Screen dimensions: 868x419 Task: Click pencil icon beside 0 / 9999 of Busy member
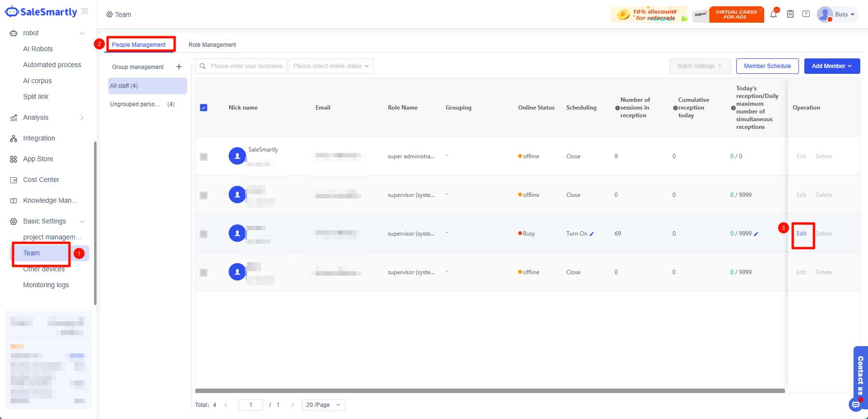(756, 234)
